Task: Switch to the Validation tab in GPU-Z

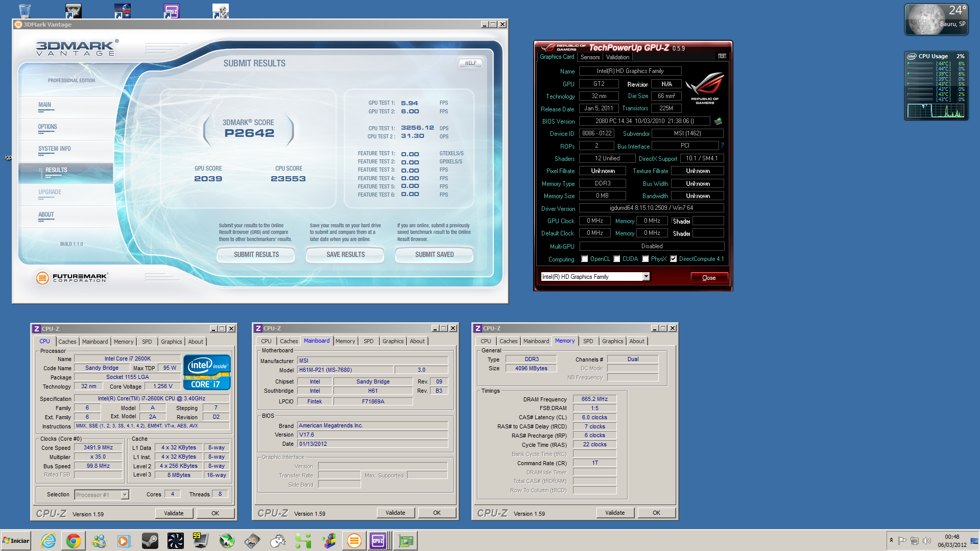Action: (x=617, y=57)
